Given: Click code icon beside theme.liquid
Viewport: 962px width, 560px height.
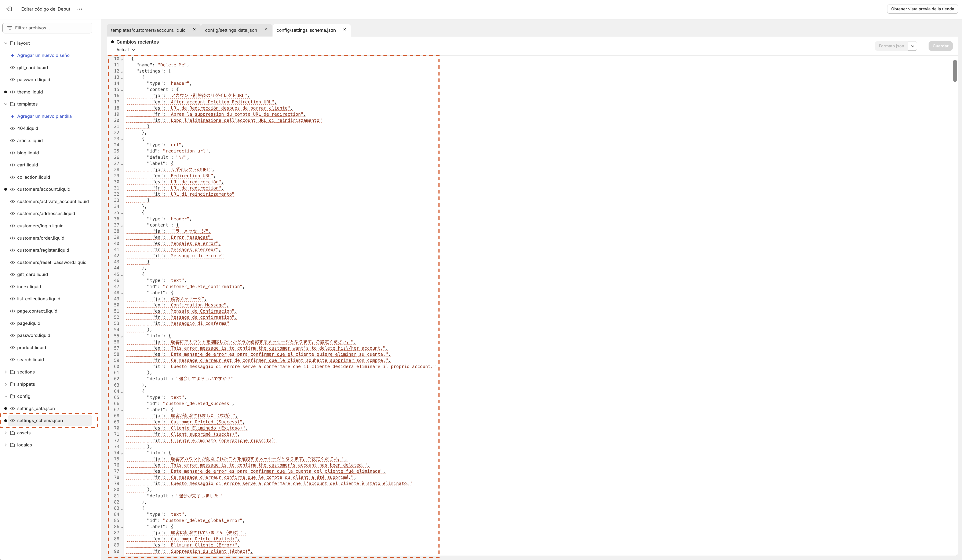Looking at the screenshot, I should tap(13, 92).
